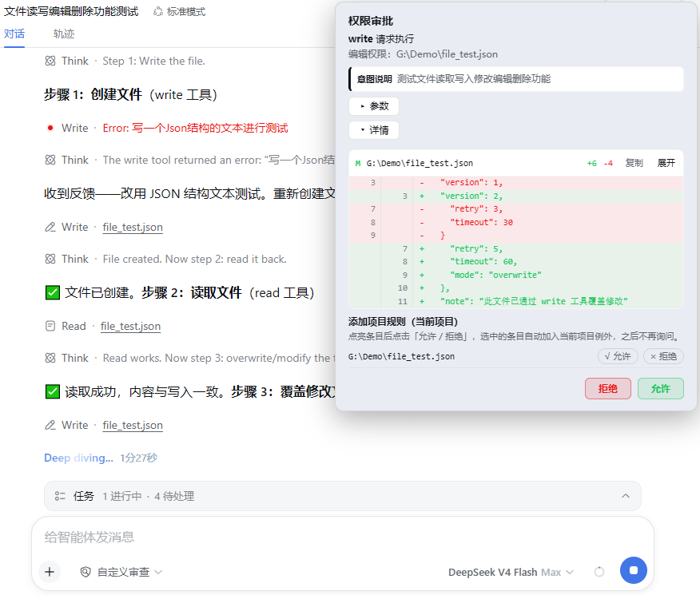Expand the diff with 展开
This screenshot has width=700, height=595.
pyautogui.click(x=666, y=163)
